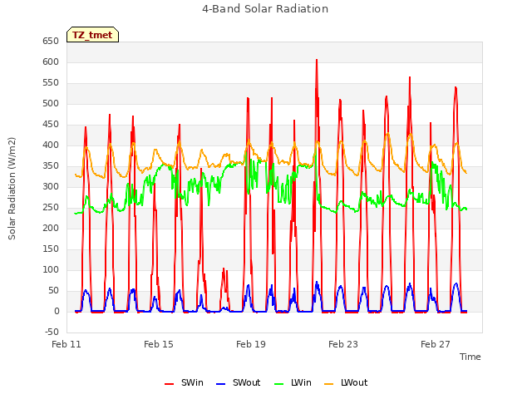Toggle the SWout legend entry

[x=239, y=382]
